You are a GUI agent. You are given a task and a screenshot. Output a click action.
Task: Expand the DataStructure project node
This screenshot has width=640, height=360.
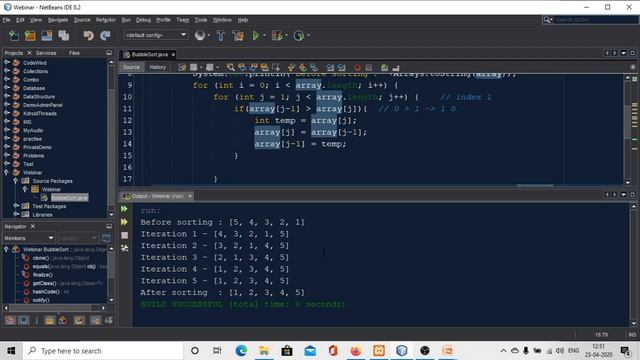pyautogui.click(x=7, y=96)
